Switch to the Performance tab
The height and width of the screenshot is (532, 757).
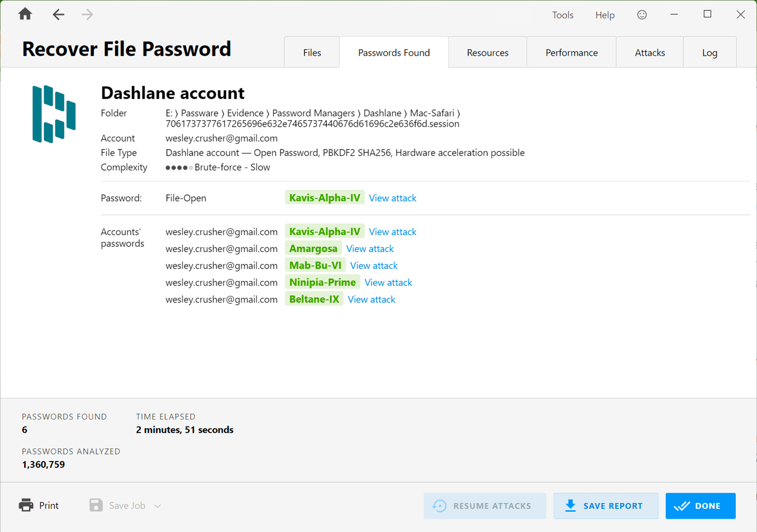571,52
